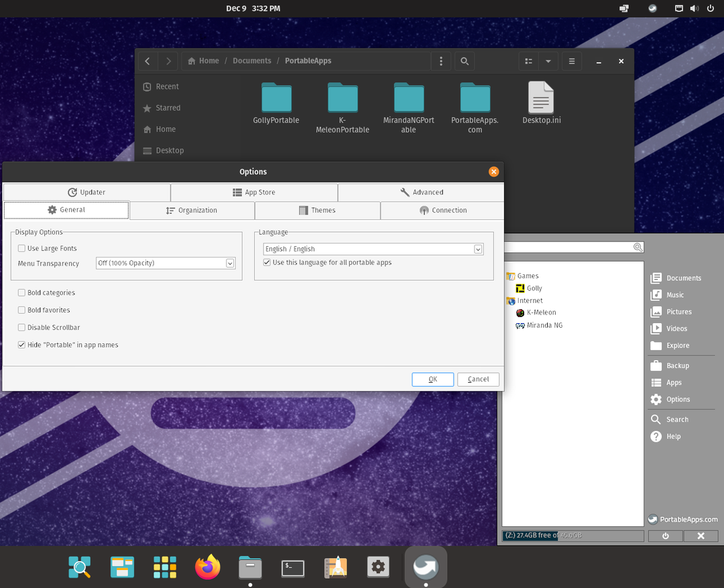Launch Golly from the Games category
The width and height of the screenshot is (724, 588).
(x=534, y=288)
